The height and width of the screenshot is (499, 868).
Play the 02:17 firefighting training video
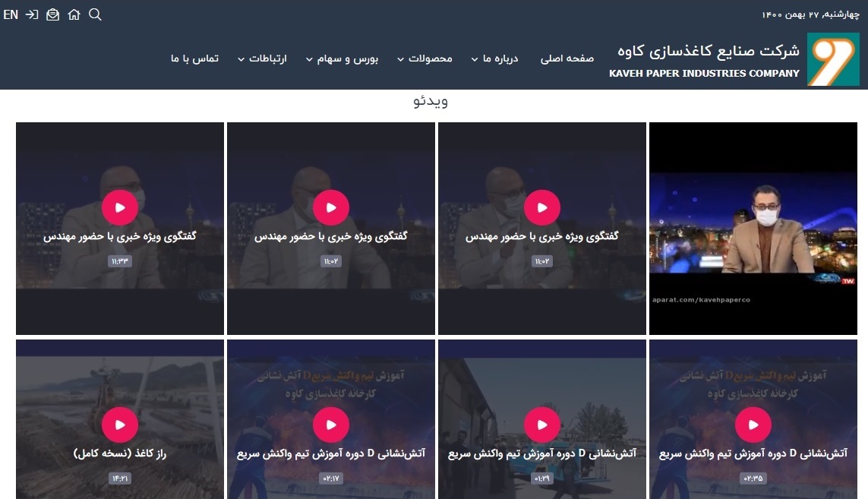[331, 425]
